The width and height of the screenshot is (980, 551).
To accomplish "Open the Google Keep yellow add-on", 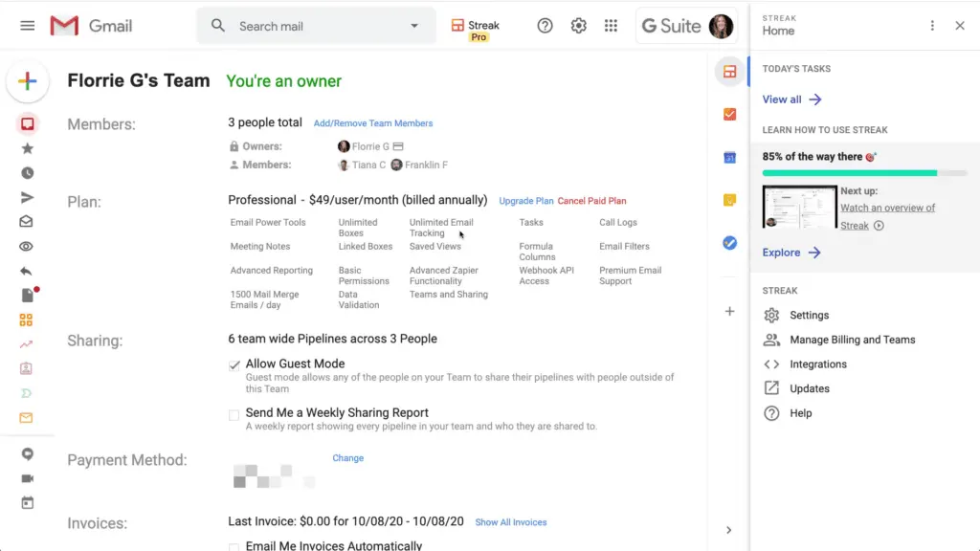I will 729,200.
